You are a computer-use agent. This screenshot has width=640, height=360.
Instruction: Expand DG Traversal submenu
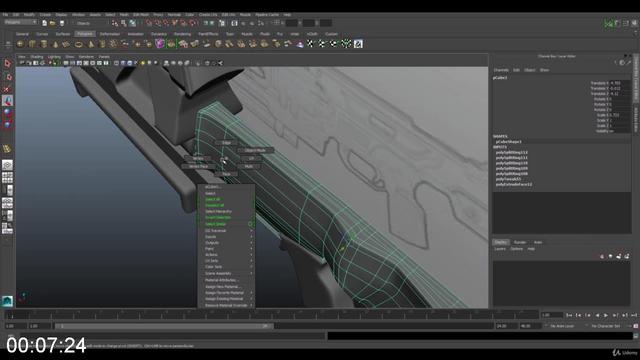[x=227, y=231]
